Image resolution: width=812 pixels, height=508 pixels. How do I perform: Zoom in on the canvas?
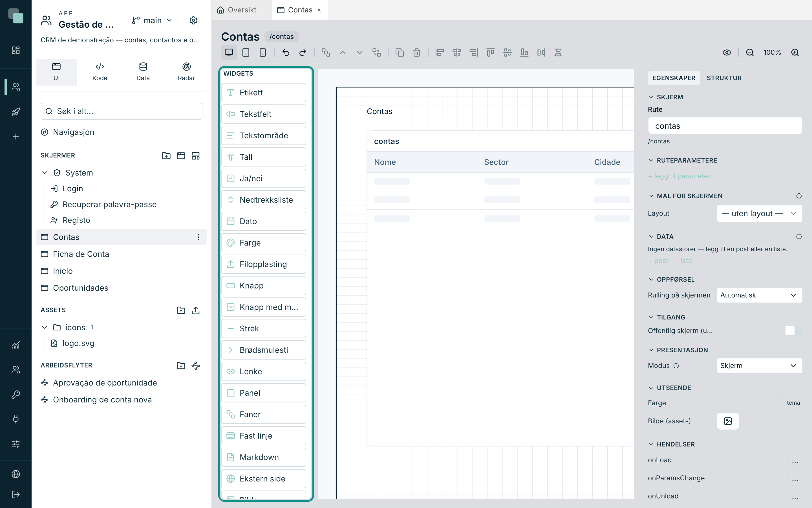795,52
